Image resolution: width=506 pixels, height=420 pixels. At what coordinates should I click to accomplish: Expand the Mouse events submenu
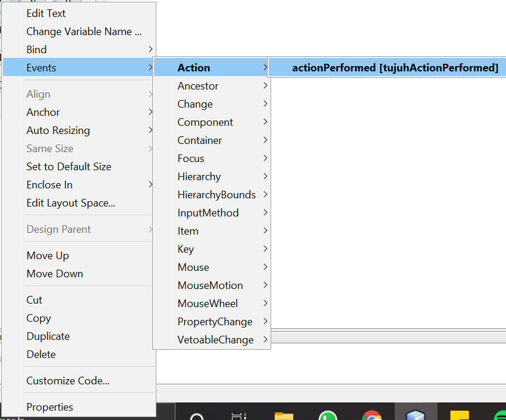(193, 267)
